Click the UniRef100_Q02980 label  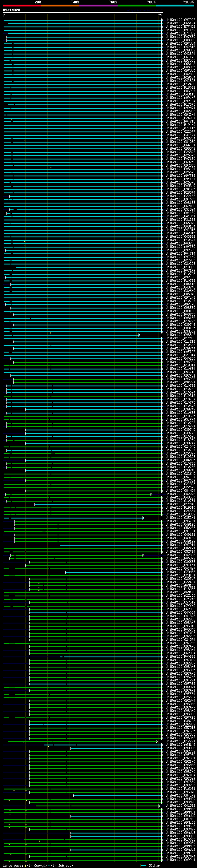pyautogui.click(x=180, y=111)
